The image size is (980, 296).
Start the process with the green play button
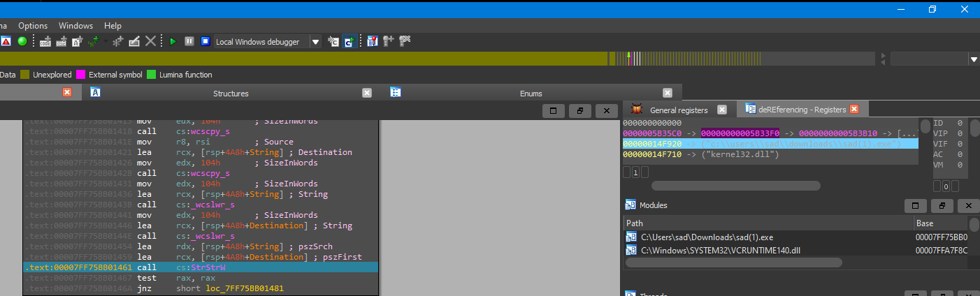click(x=173, y=42)
